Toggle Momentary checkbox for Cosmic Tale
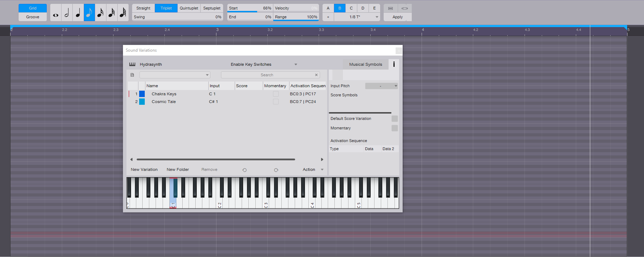This screenshot has height=257, width=644. [x=276, y=102]
